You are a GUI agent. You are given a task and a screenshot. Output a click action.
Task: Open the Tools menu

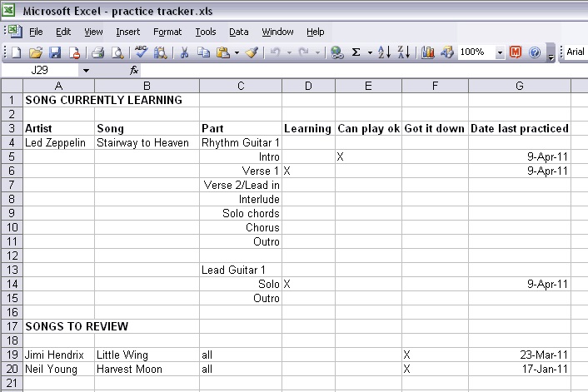click(x=206, y=32)
